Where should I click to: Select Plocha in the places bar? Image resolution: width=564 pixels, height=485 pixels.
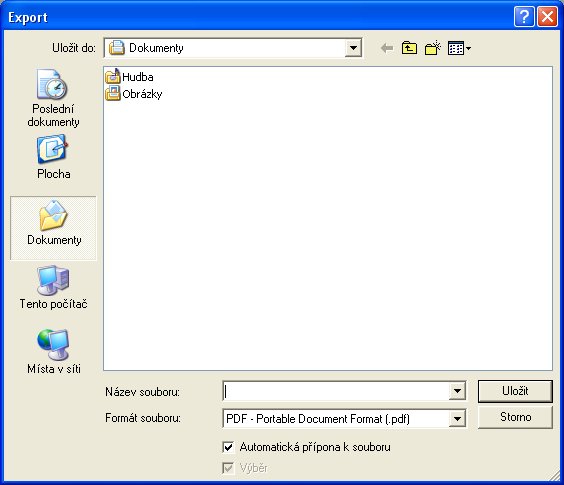tap(53, 157)
